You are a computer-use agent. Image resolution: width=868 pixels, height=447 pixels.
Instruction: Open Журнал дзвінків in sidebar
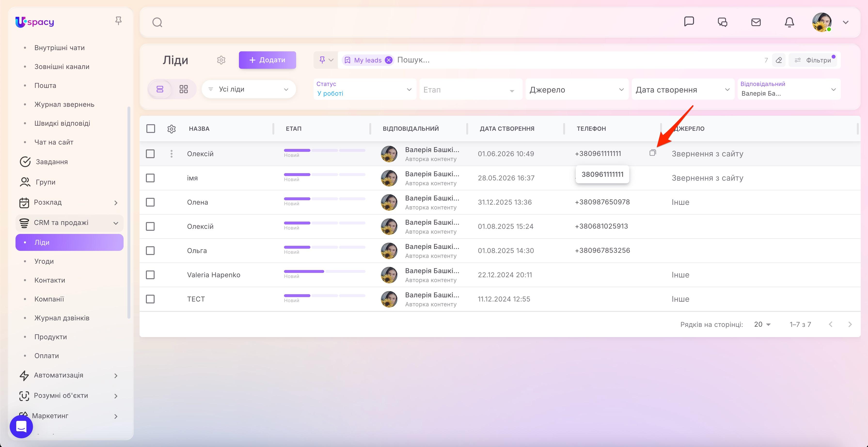[62, 318]
